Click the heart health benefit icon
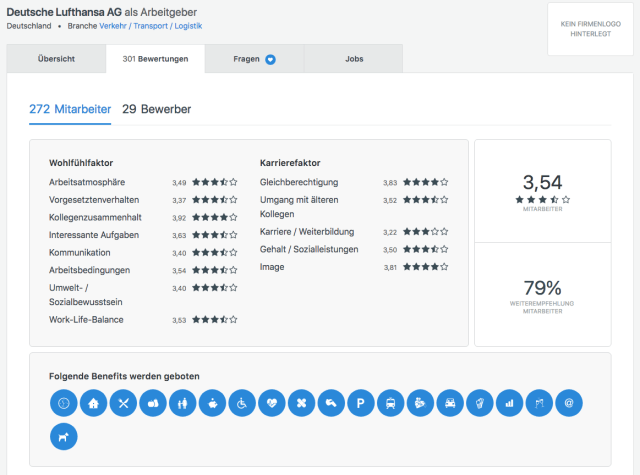The image size is (640, 475). click(271, 402)
